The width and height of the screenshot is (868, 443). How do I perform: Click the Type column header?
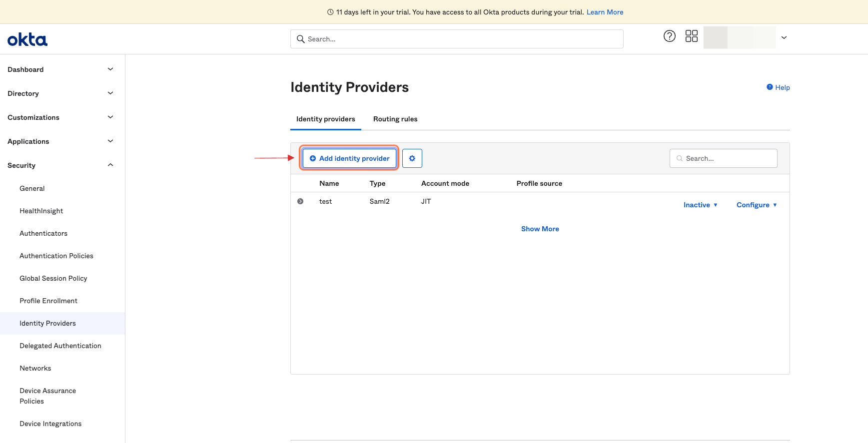378,183
